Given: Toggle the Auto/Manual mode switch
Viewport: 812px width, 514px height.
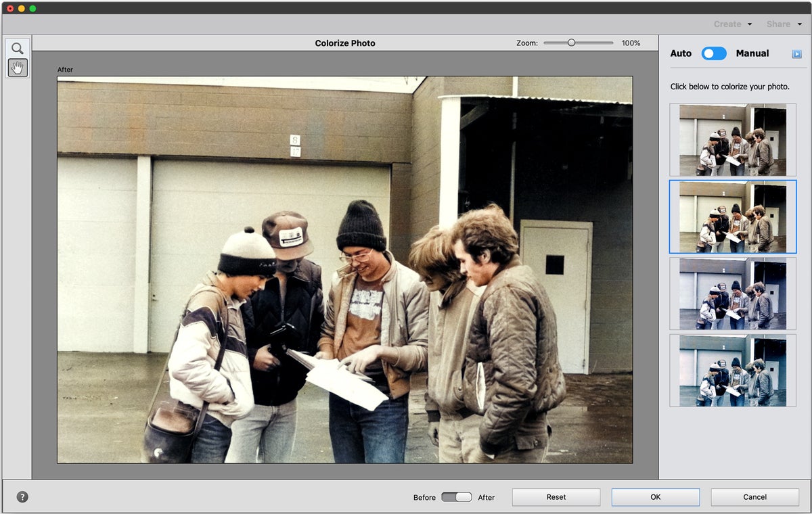Looking at the screenshot, I should pyautogui.click(x=714, y=53).
